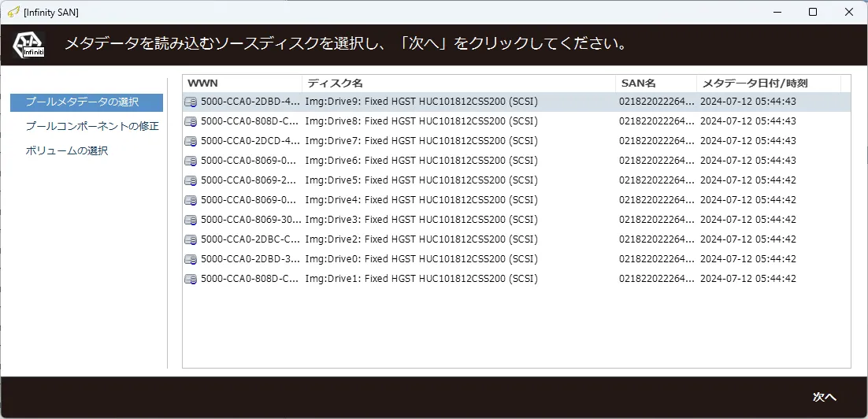The image size is (868, 419).
Task: Click metadata date 05:44:43 in Drive9 row
Action: [747, 102]
